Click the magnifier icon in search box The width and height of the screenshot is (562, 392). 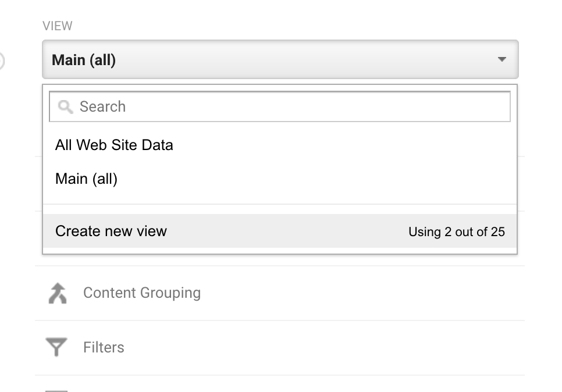(x=66, y=107)
